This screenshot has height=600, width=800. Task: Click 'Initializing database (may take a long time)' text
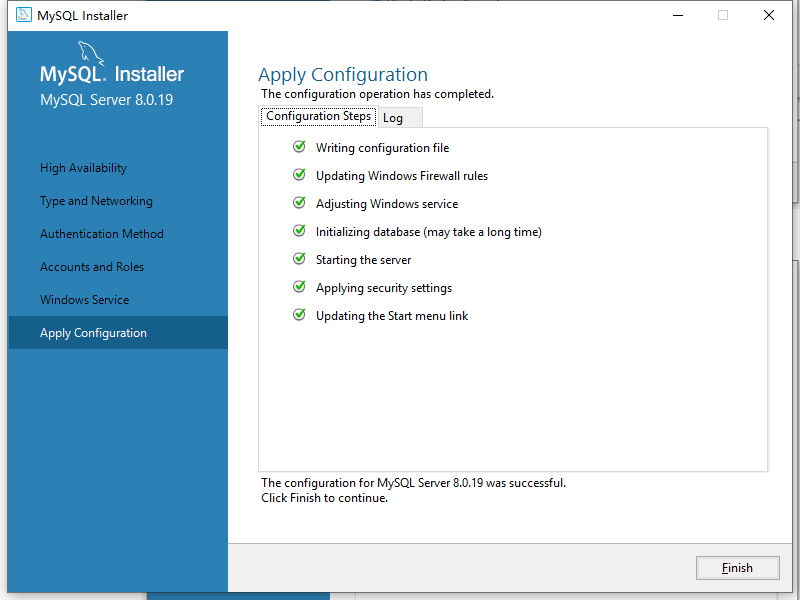pyautogui.click(x=429, y=232)
